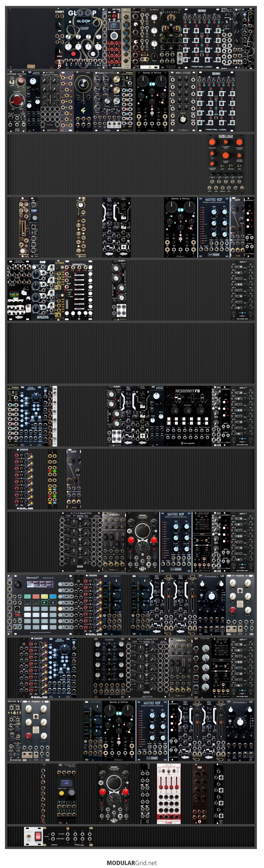Select the Quadrax module
This screenshot has height=868, width=264.
pos(109,668)
